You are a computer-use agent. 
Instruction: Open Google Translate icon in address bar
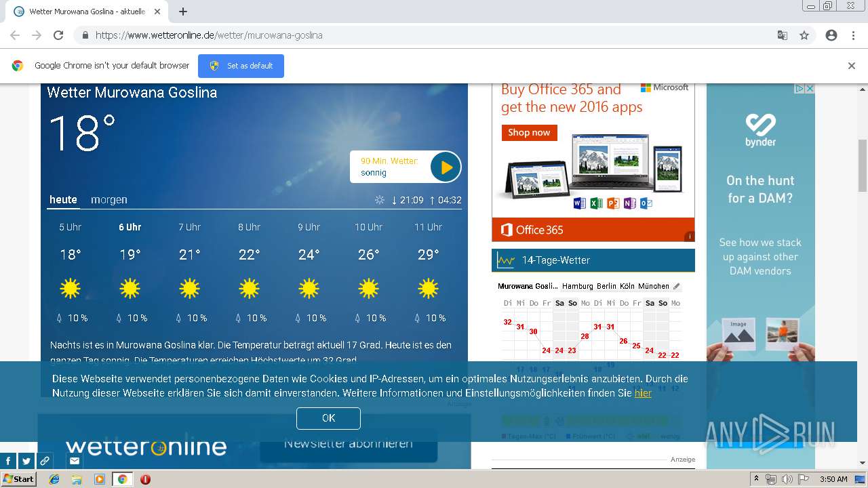pos(783,35)
